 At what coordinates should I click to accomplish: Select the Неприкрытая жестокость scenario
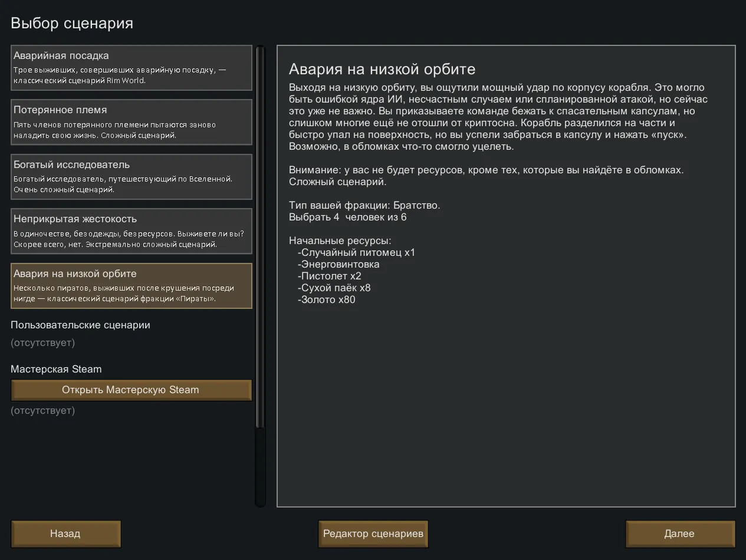coord(131,231)
